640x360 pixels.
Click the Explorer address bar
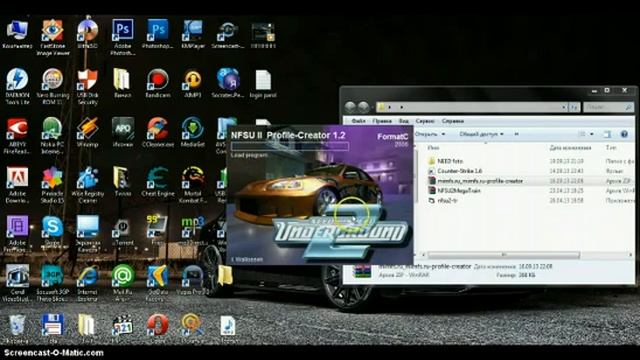click(x=471, y=107)
